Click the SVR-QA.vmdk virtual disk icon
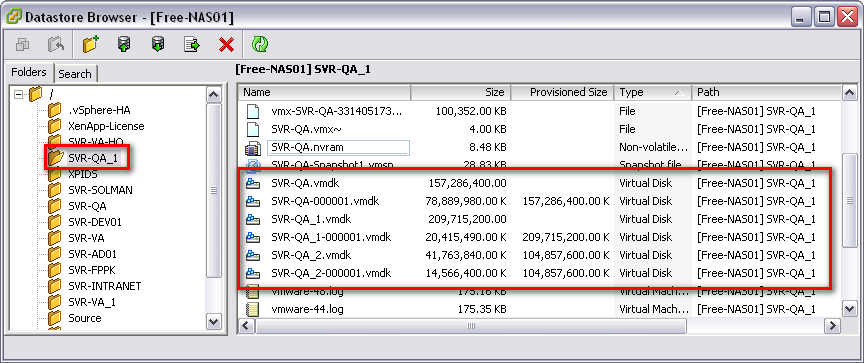 tap(252, 183)
